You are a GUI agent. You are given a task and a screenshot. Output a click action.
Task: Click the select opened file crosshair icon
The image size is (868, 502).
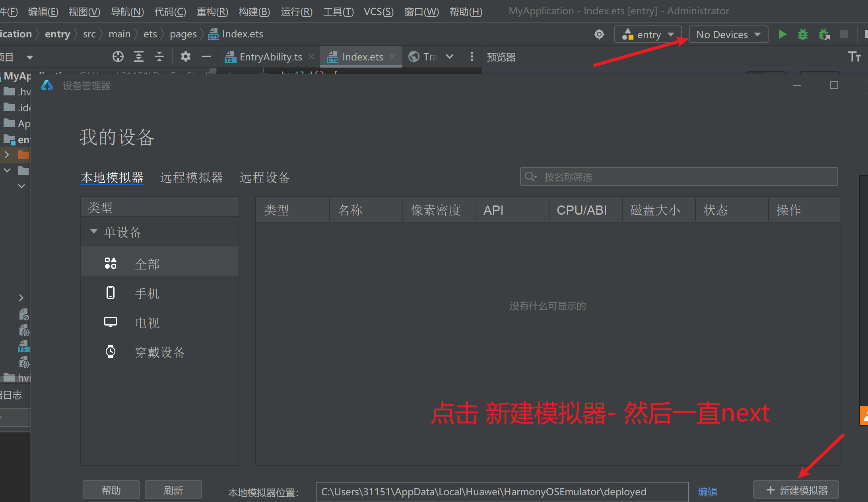[x=118, y=57]
